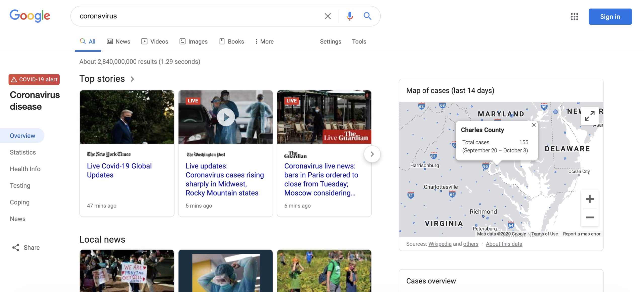Click the Ocean City map label
The width and height of the screenshot is (644, 292).
click(579, 172)
